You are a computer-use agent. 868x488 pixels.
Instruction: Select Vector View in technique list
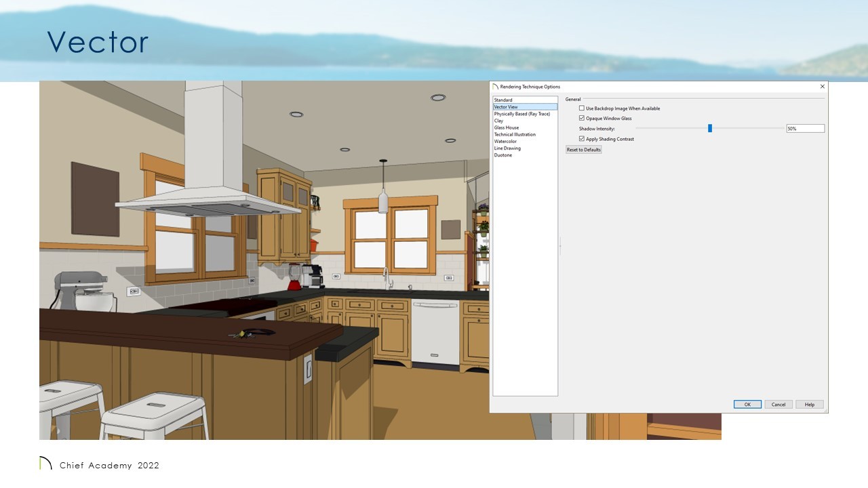click(506, 107)
